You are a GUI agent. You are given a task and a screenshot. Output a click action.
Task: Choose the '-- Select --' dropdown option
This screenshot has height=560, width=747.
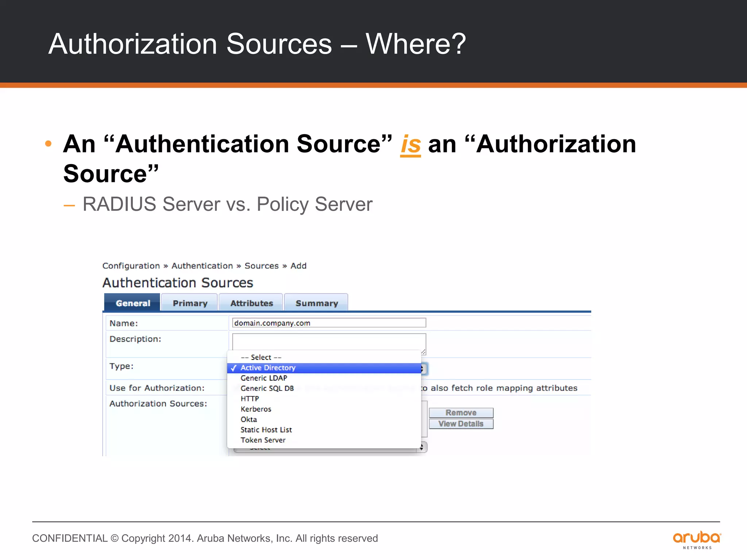tap(324, 357)
